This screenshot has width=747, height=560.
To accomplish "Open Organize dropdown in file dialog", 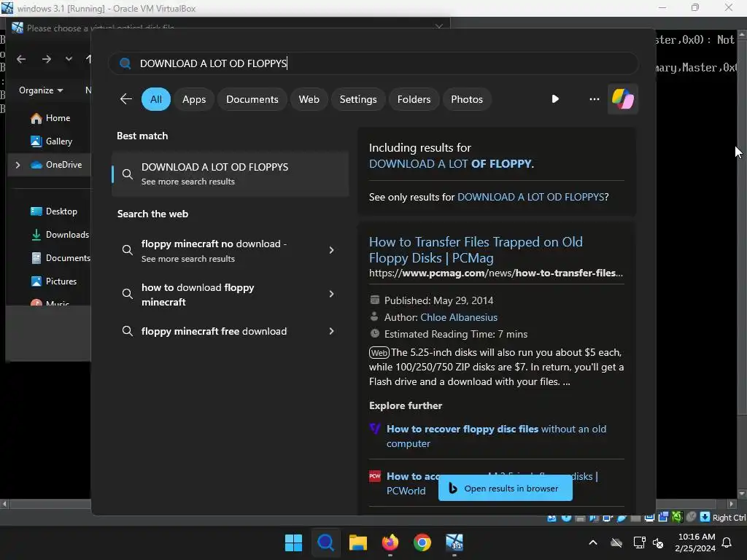I will pos(41,90).
